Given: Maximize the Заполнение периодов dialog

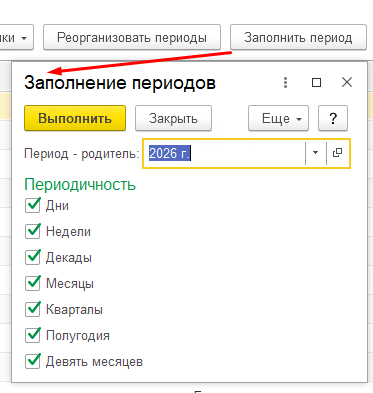Looking at the screenshot, I should tap(316, 82).
